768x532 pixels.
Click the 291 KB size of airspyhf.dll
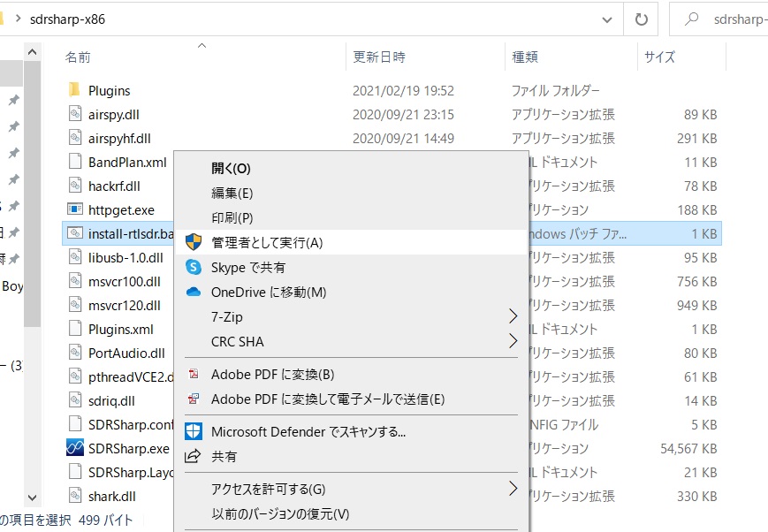697,139
